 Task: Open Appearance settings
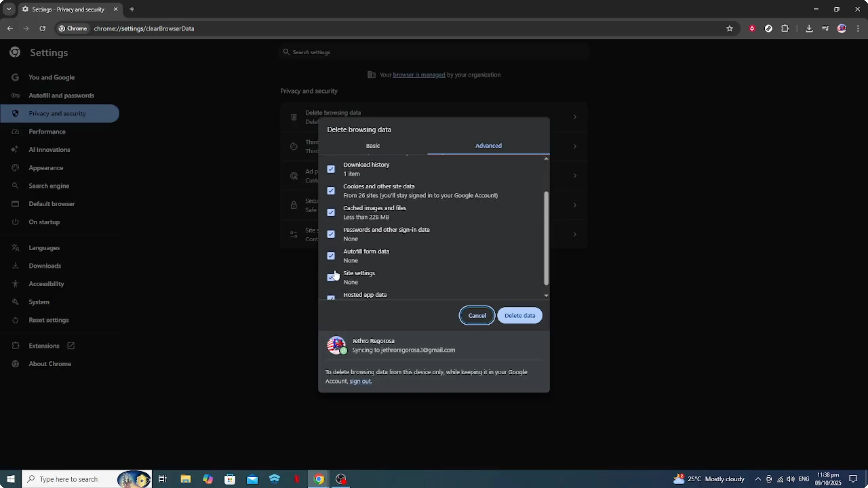tap(46, 168)
